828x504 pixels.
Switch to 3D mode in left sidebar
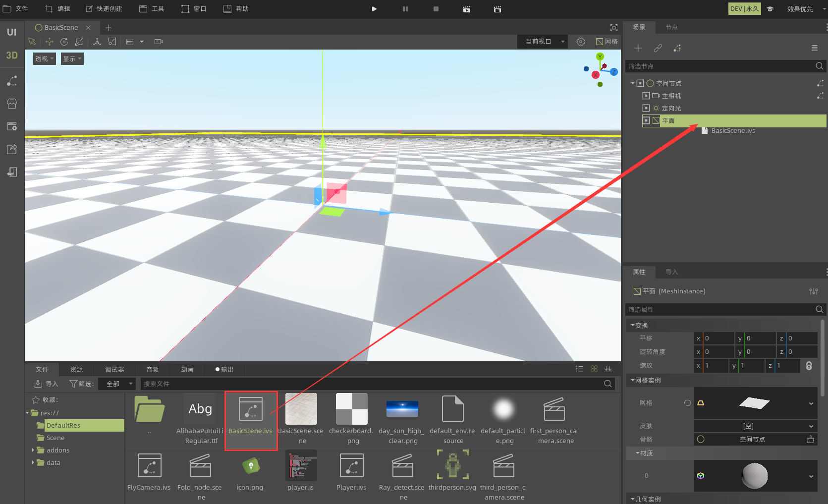click(x=12, y=55)
